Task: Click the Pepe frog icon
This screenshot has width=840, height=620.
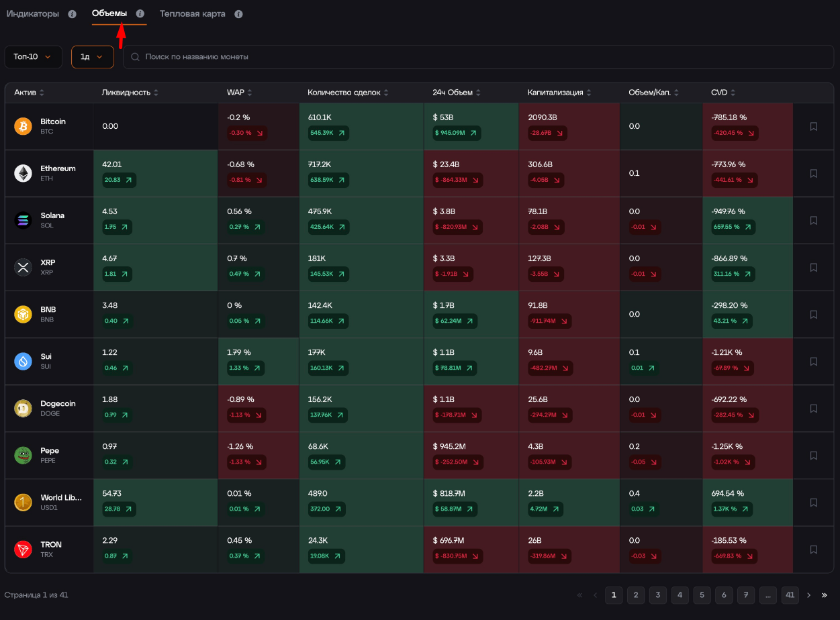Action: pos(23,455)
